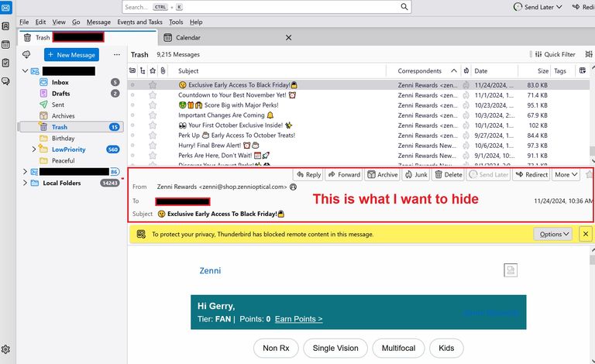
Task: Click the thread column header icon
Action: pos(143,70)
